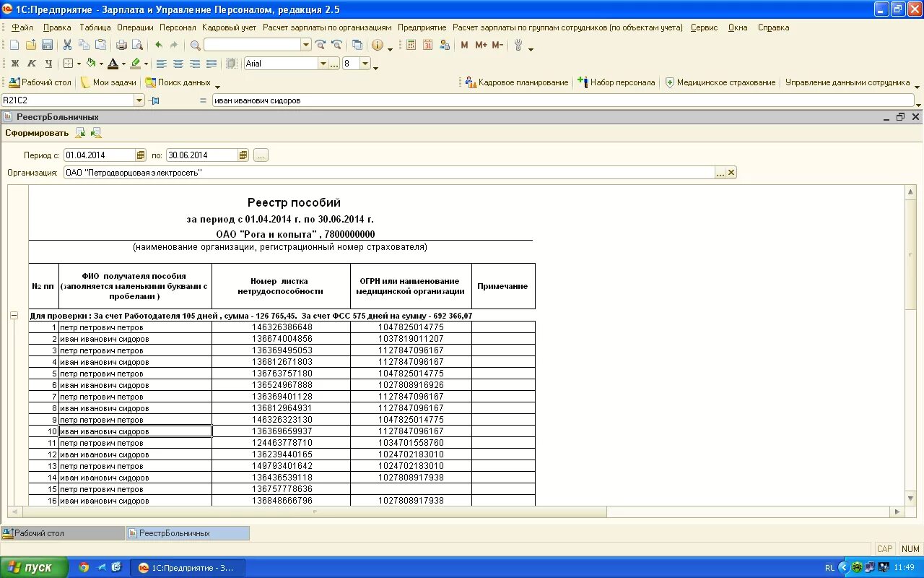Click the Undo arrow icon
The width and height of the screenshot is (924, 578).
(158, 45)
